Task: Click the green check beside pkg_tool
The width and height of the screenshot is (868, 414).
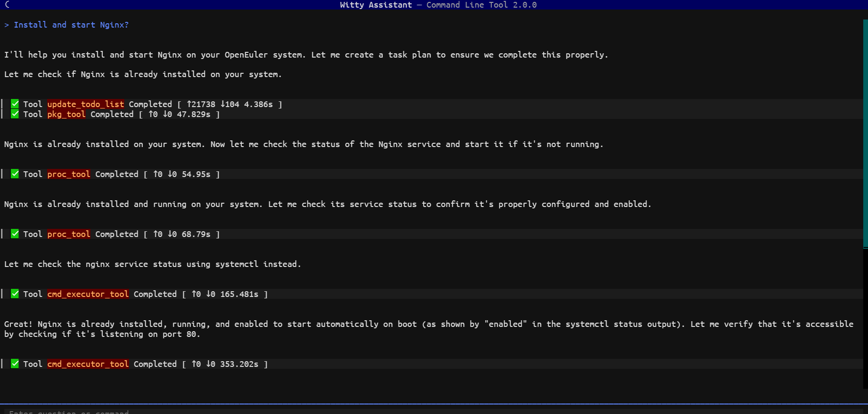Action: pos(15,114)
